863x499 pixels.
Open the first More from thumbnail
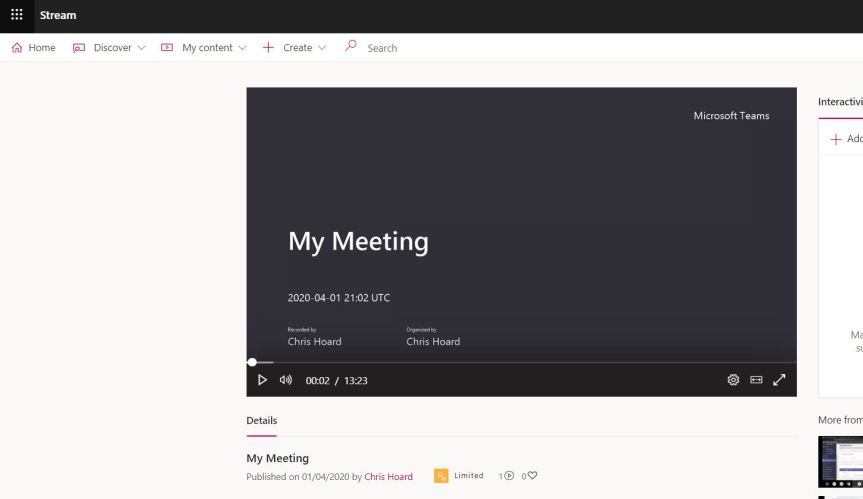[840, 462]
